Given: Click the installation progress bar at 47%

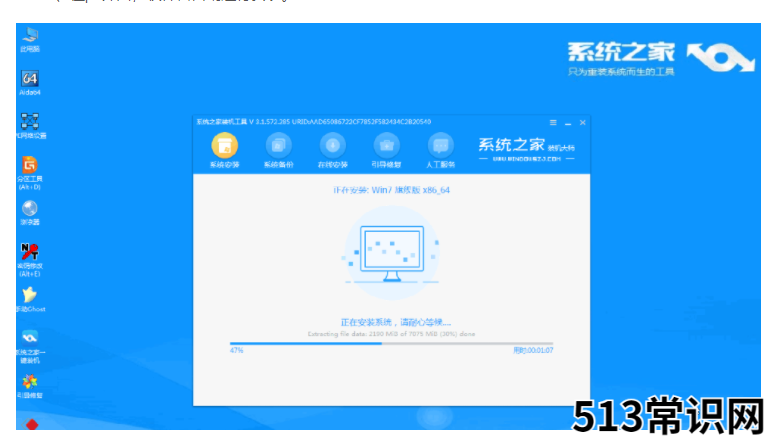Looking at the screenshot, I should pyautogui.click(x=391, y=343).
